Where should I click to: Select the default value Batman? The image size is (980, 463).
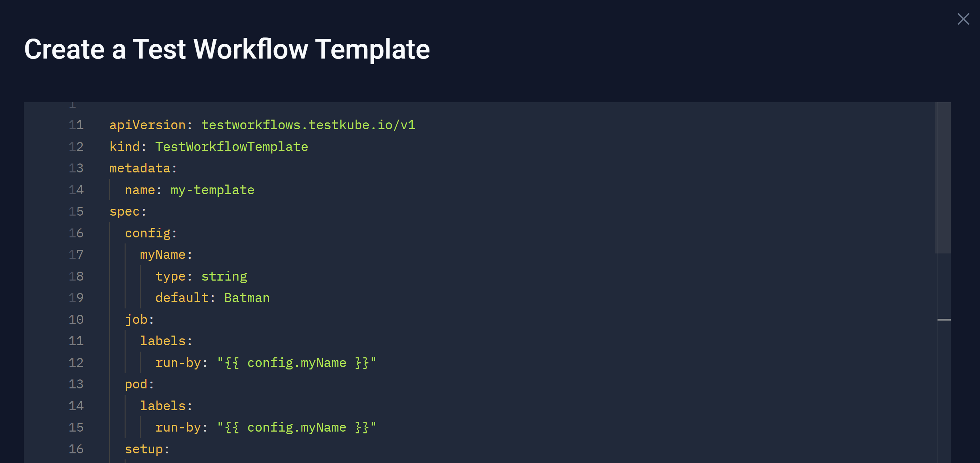(247, 298)
